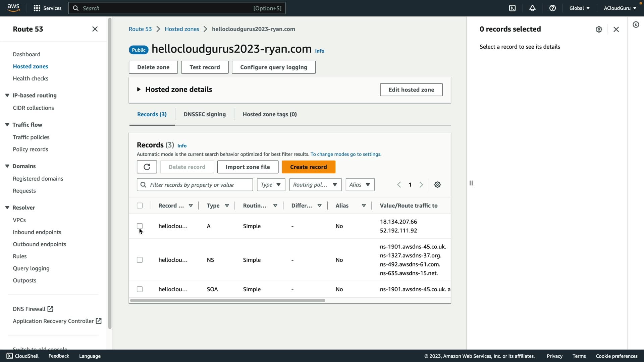Open the records table preferences gear
644x362 pixels.
click(437, 185)
